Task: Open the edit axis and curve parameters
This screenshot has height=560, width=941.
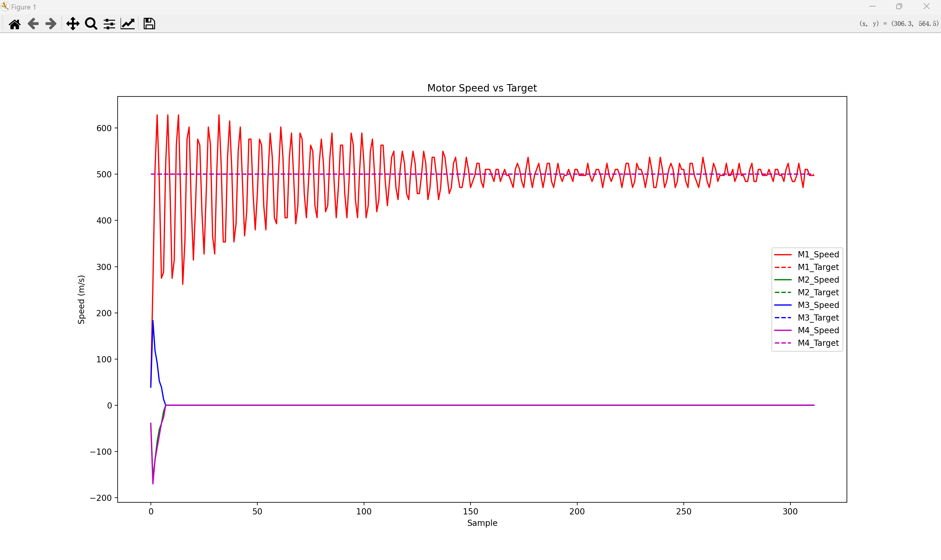Action: coord(128,24)
